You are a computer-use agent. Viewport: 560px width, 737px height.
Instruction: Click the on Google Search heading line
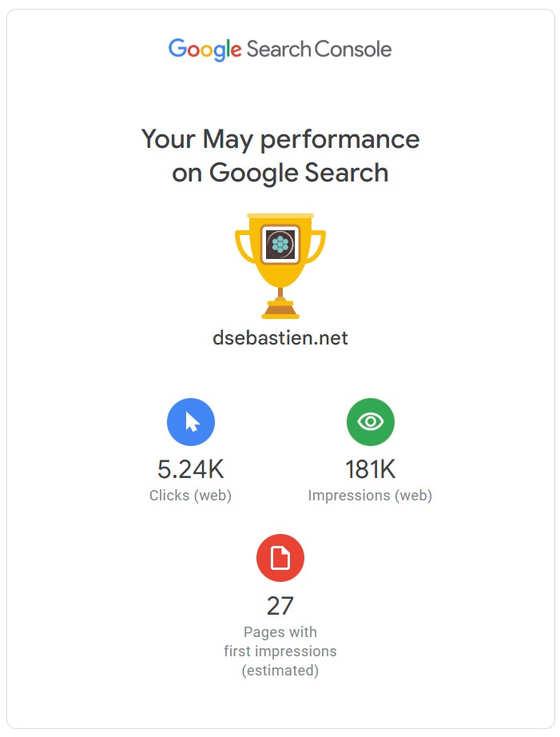click(x=280, y=173)
